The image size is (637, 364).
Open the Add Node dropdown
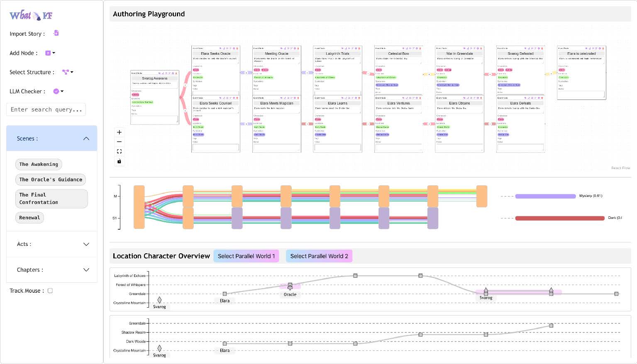point(50,53)
